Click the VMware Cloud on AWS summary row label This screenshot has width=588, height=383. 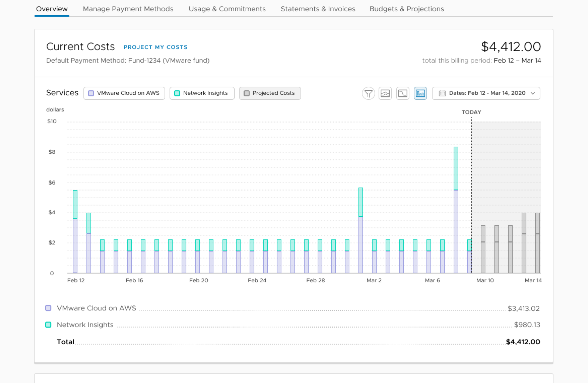[x=96, y=308]
